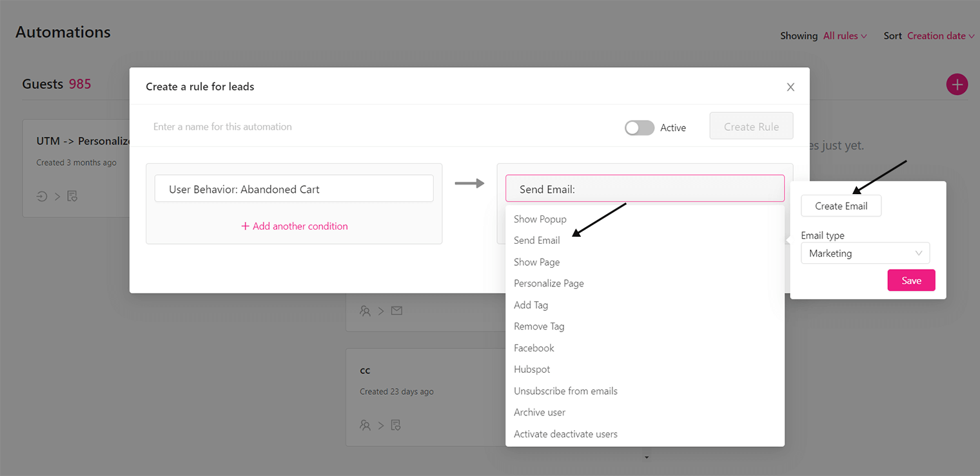980x476 pixels.
Task: Click Add another condition link
Action: click(295, 226)
